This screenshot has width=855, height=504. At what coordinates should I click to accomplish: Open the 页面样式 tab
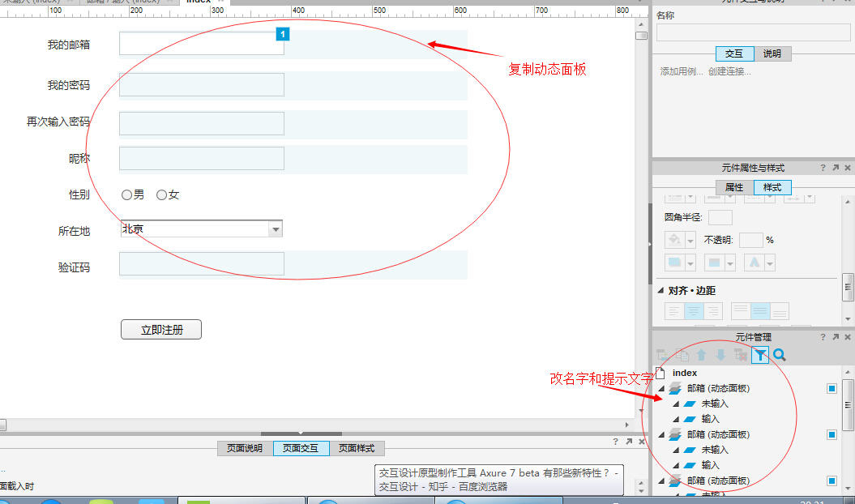point(357,448)
